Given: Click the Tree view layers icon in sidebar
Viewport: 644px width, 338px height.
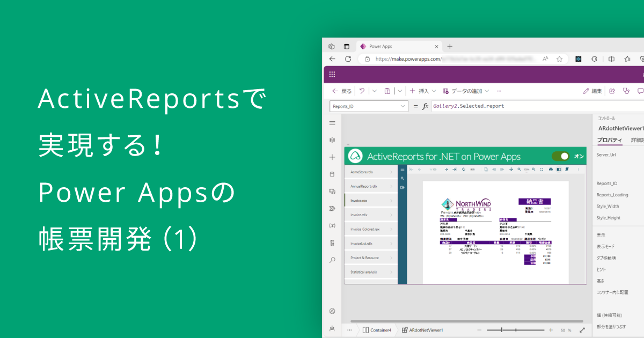Looking at the screenshot, I should pos(332,140).
